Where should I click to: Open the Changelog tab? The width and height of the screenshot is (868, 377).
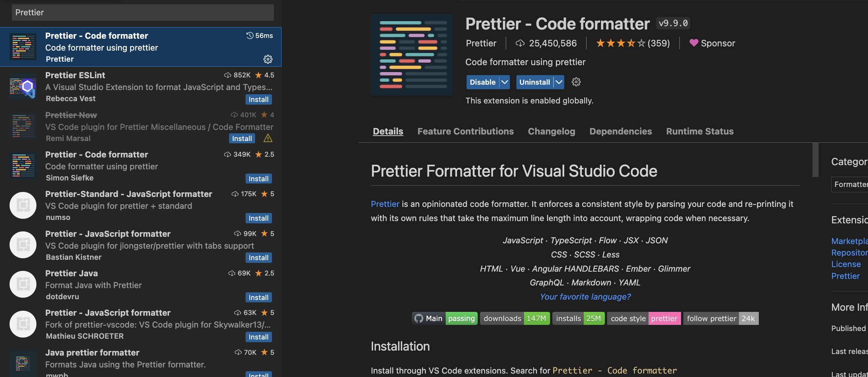click(x=551, y=131)
